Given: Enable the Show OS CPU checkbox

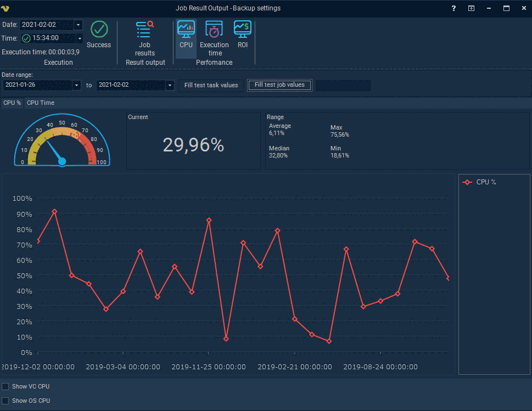Looking at the screenshot, I should point(5,401).
